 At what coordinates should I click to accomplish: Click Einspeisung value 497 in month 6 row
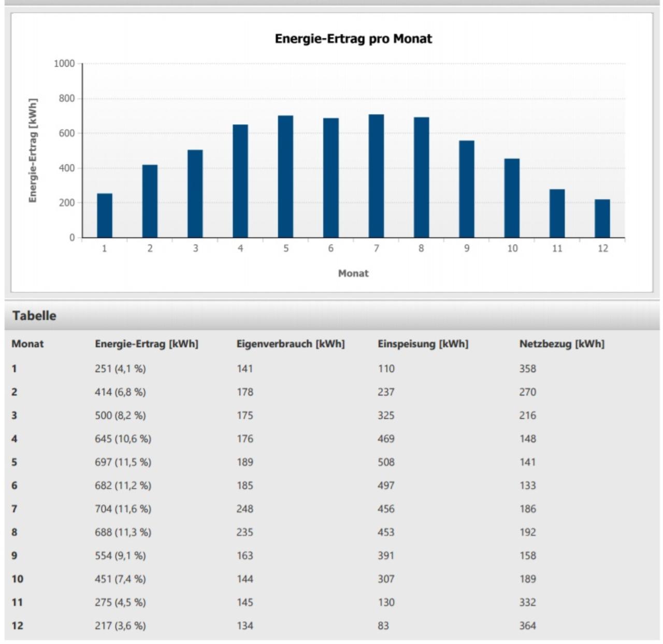(x=386, y=485)
